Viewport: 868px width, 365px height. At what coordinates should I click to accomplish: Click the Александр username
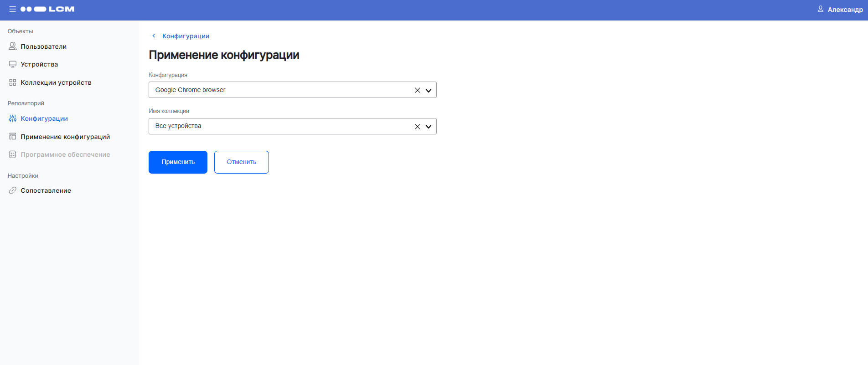pyautogui.click(x=845, y=10)
